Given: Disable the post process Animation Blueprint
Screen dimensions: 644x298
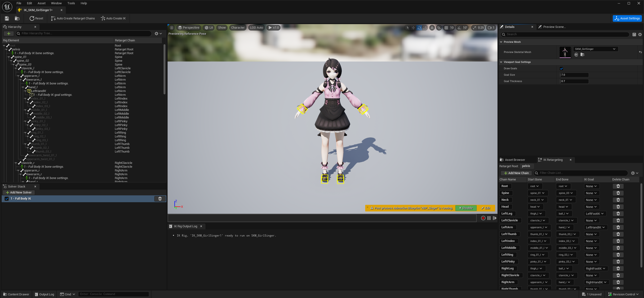Looking at the screenshot, I should click(466, 208).
